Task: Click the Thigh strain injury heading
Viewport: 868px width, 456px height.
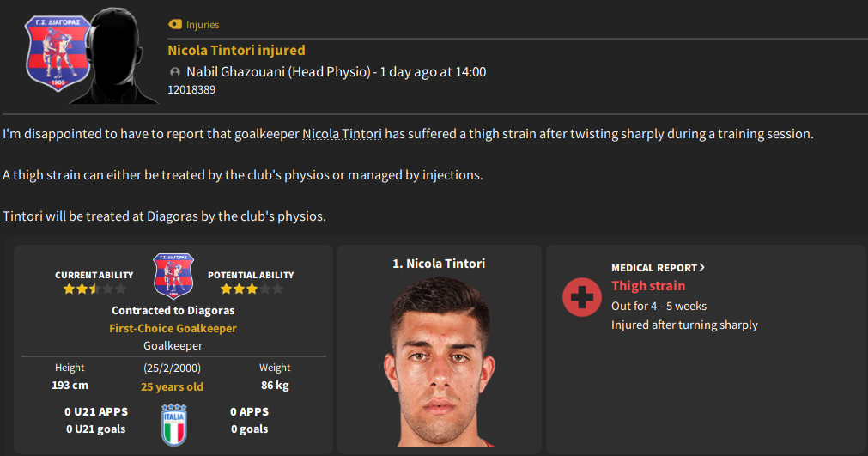Action: 648,286
